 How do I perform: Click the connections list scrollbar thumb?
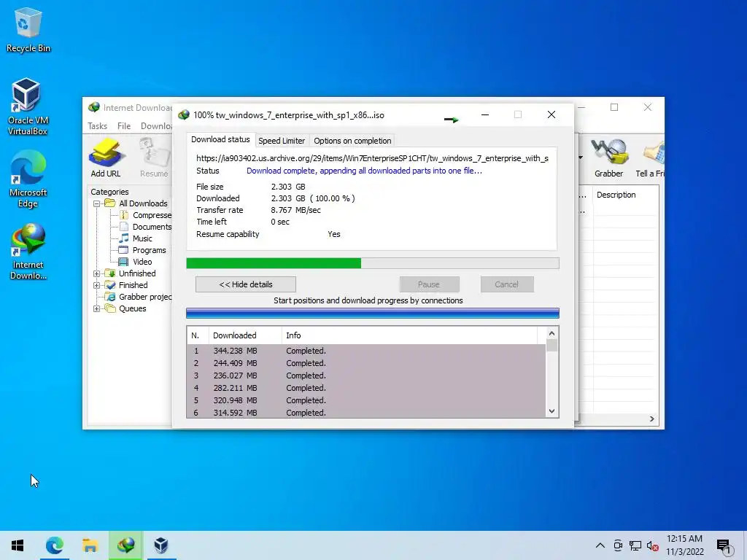click(551, 345)
